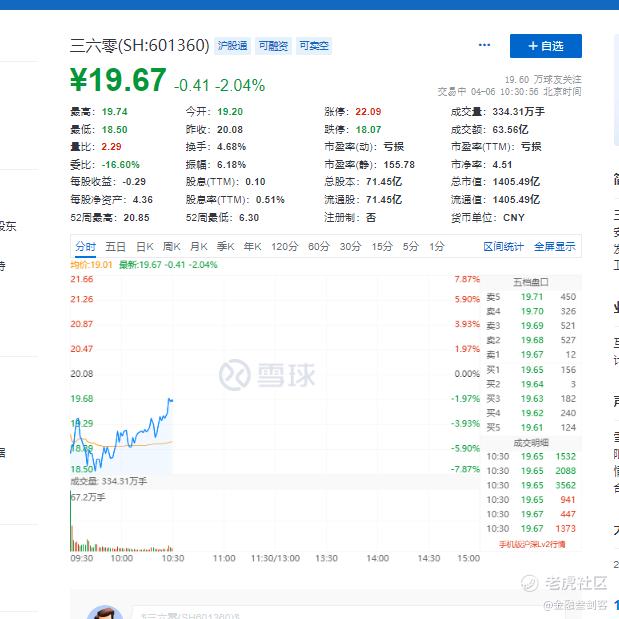
Task: Switch to the 日K chart tab
Action: 144,247
